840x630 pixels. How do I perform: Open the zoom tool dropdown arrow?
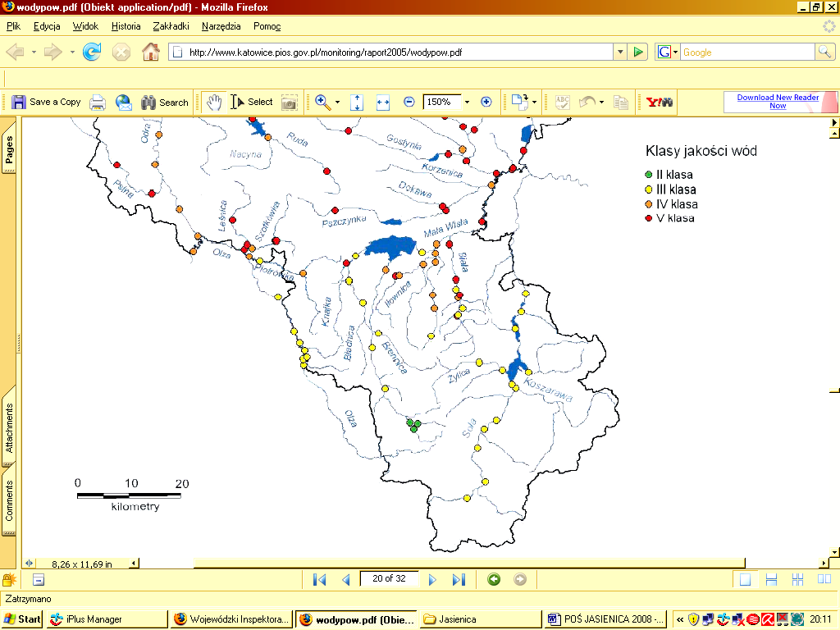337,102
